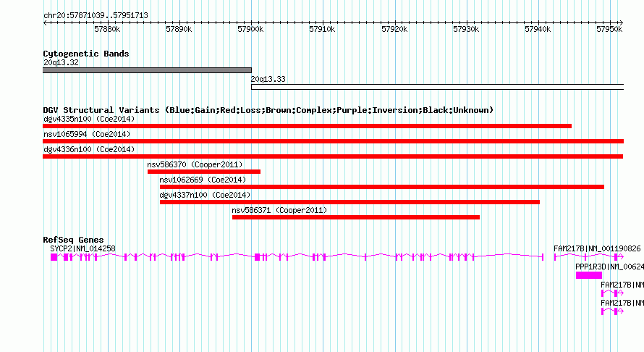Click the short red bar for nsv586370
This screenshot has height=352, width=644.
pyautogui.click(x=204, y=172)
